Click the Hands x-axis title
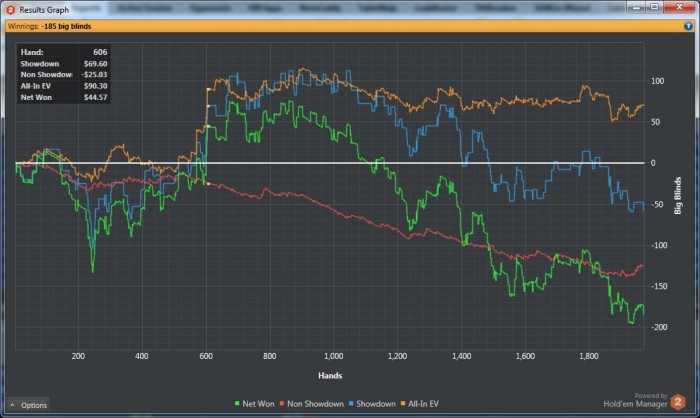The image size is (700, 418). (330, 376)
